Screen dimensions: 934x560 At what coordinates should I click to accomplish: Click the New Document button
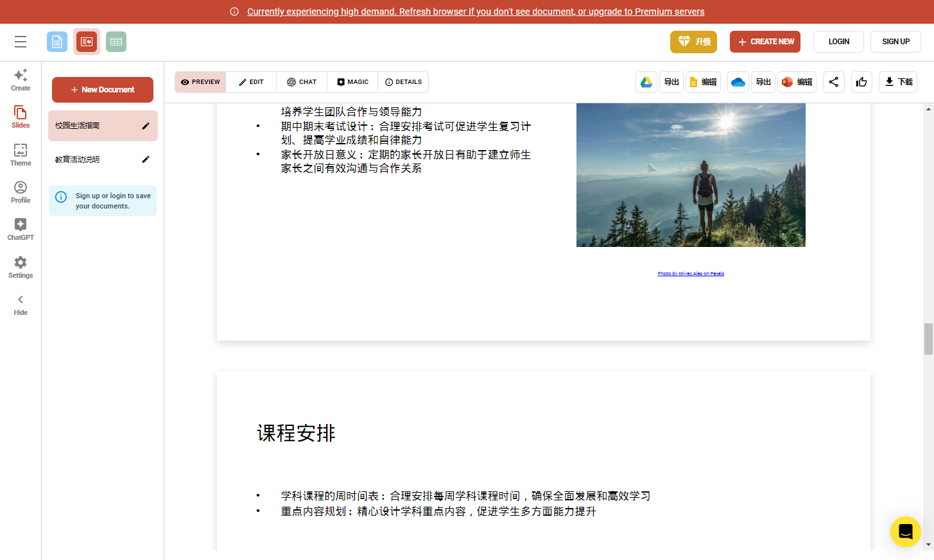coord(103,90)
